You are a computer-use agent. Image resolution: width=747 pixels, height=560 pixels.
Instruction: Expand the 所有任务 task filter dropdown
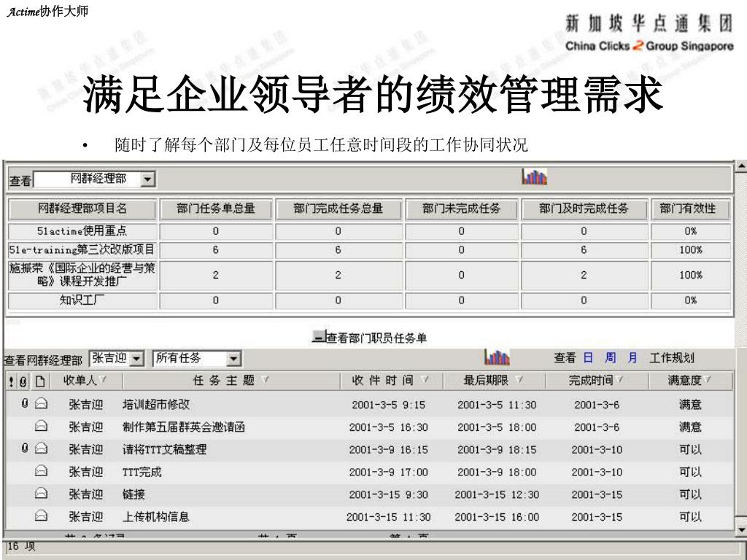(233, 358)
